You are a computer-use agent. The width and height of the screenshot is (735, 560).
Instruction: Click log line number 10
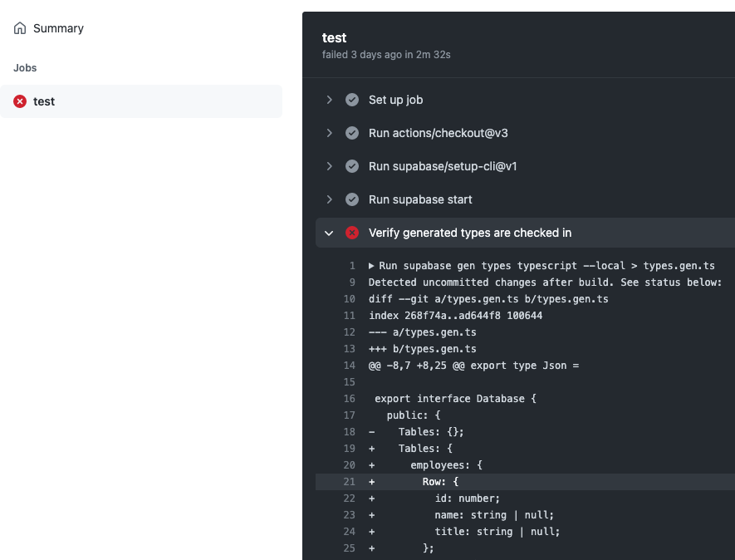tap(349, 299)
